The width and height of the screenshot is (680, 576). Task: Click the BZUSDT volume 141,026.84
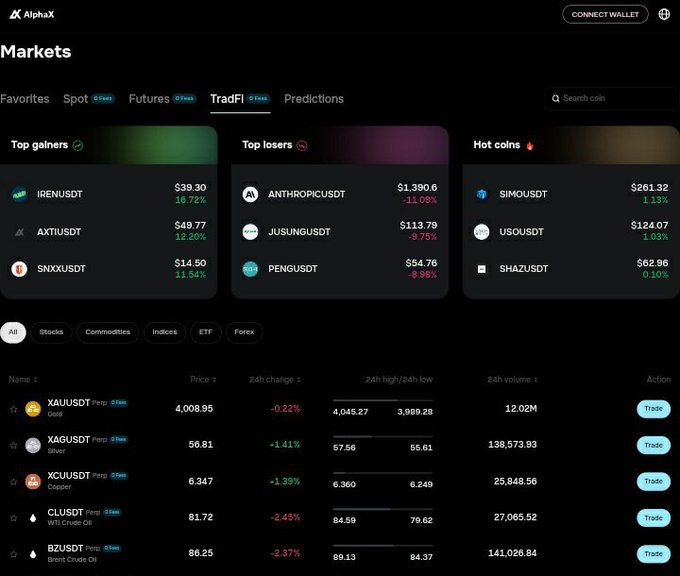coord(513,553)
